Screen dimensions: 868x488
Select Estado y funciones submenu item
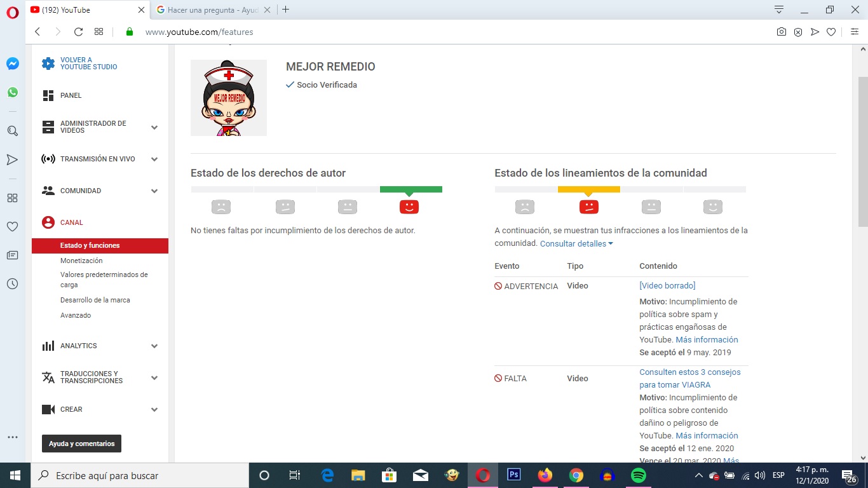(100, 245)
